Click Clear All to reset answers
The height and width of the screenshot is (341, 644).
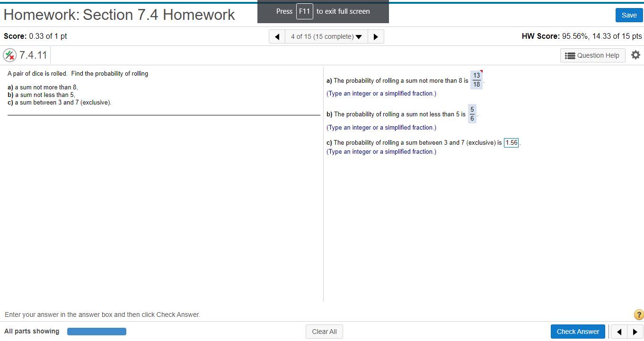click(x=324, y=331)
